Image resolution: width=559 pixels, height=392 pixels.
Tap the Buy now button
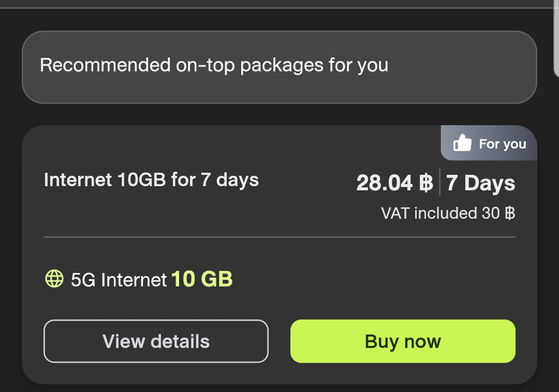403,341
